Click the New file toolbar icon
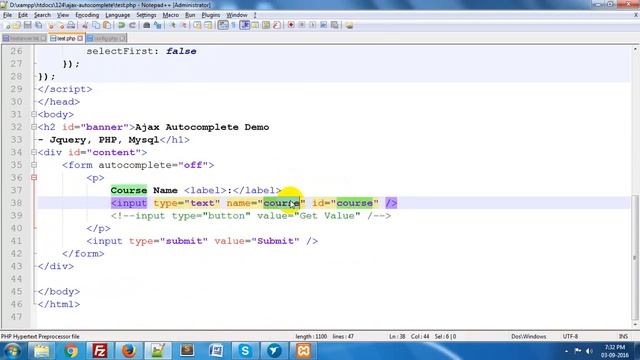This screenshot has height=360, width=640. point(7,25)
